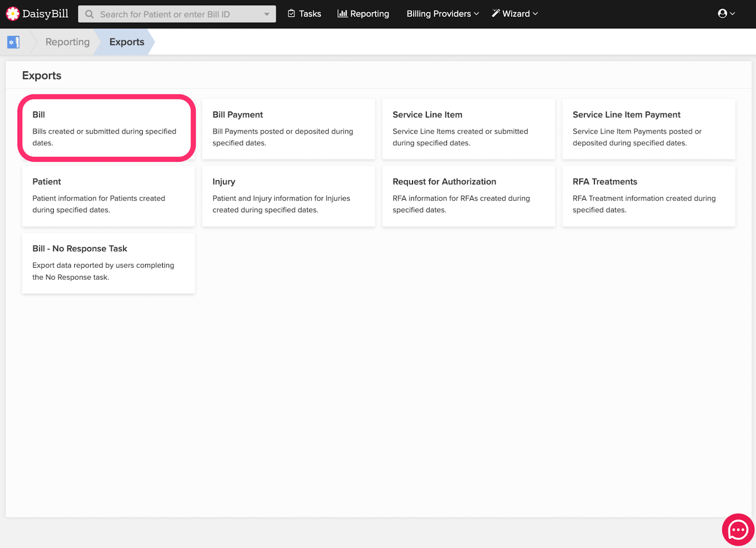This screenshot has height=548, width=756.
Task: Open Reporting in the top navigation
Action: pos(363,14)
